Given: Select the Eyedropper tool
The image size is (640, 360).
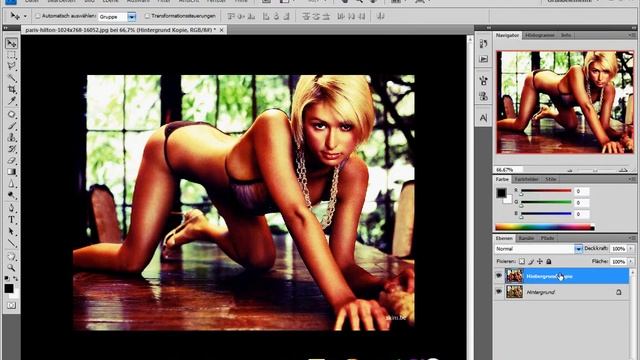Looking at the screenshot, I should click(x=11, y=100).
